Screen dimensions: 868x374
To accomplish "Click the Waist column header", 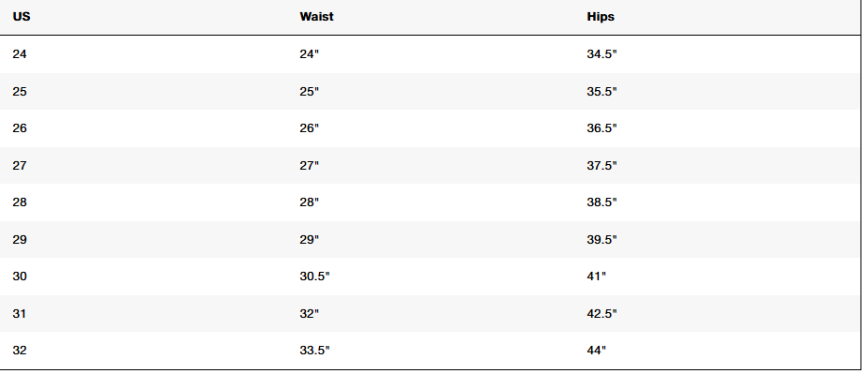I will [x=316, y=17].
